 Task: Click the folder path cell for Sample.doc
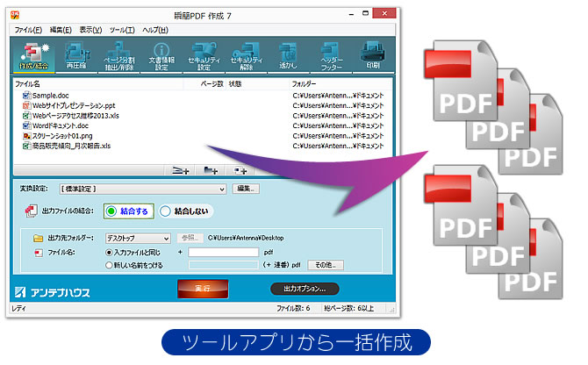338,95
